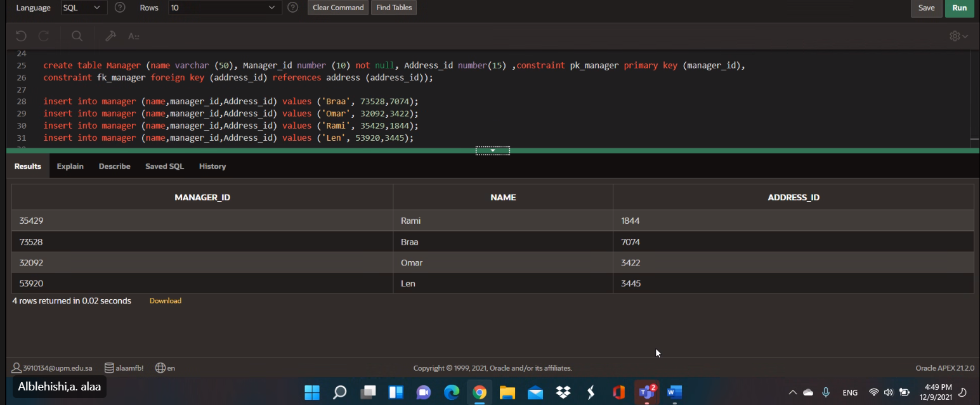This screenshot has width=980, height=405.
Task: Open Chrome from the taskbar
Action: 480,392
